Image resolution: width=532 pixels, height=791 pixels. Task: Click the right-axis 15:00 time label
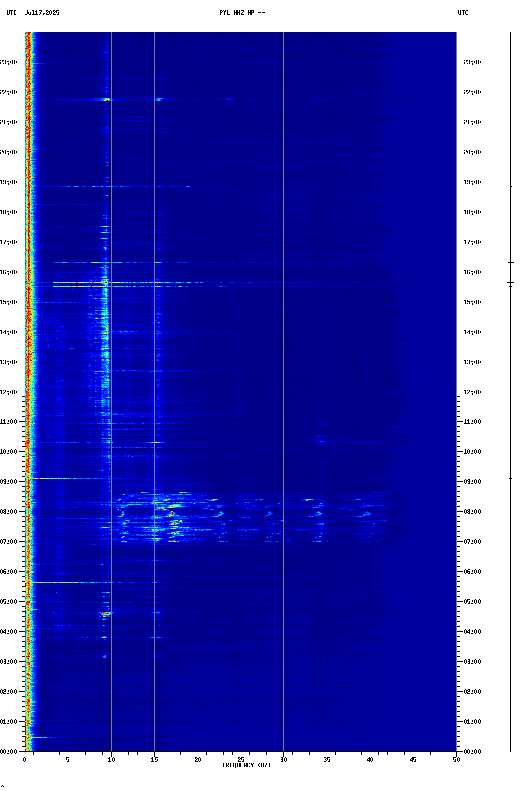[472, 302]
